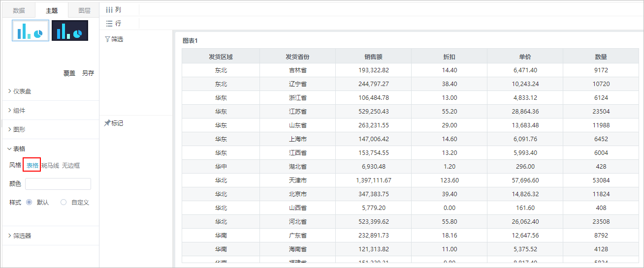Expand the 仪表盘 section

(49, 91)
